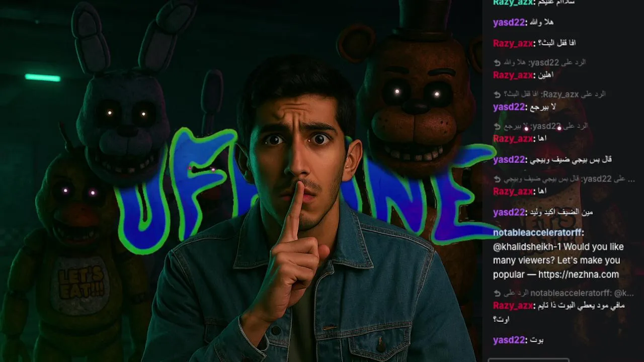This screenshot has height=362, width=644.
Task: Click the reply preview 'الرد على yasd22: هلا والله'
Action: click(544, 62)
